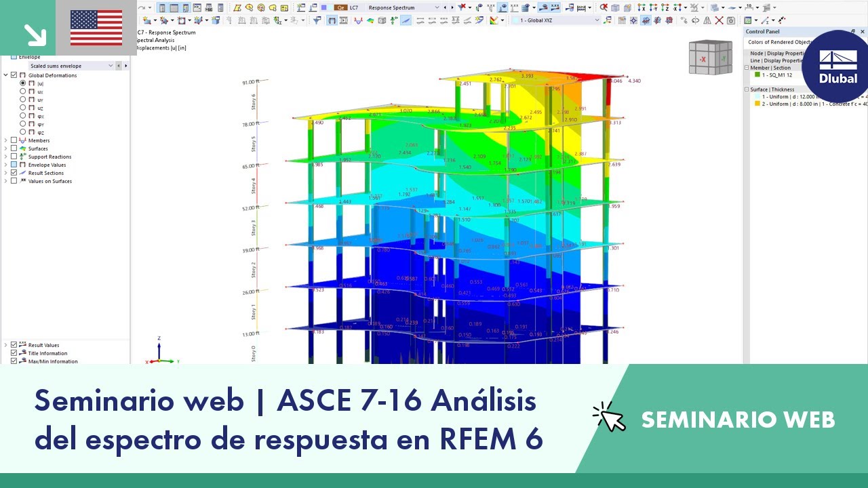Click the red X delete icon
The width and height of the screenshot is (868, 488).
click(x=719, y=20)
